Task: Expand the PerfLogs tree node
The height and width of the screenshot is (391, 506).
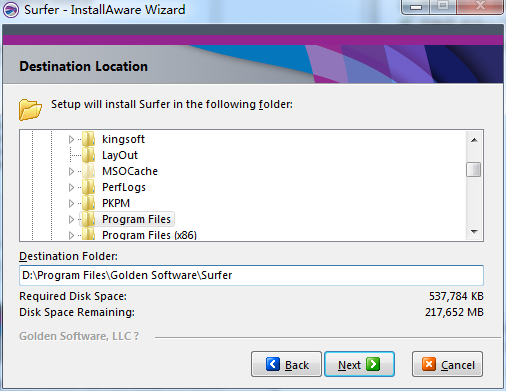Action: point(71,187)
